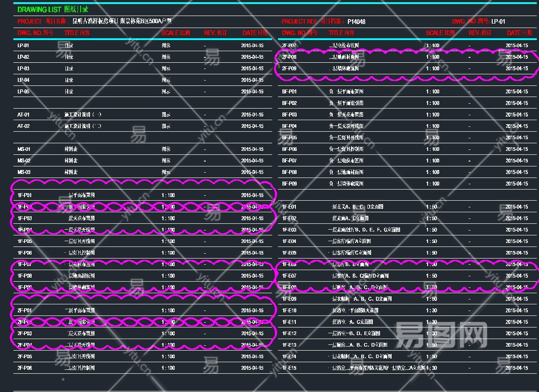This screenshot has width=539, height=392.
Task: Select the MS-03 material list row number
Action: tap(24, 172)
